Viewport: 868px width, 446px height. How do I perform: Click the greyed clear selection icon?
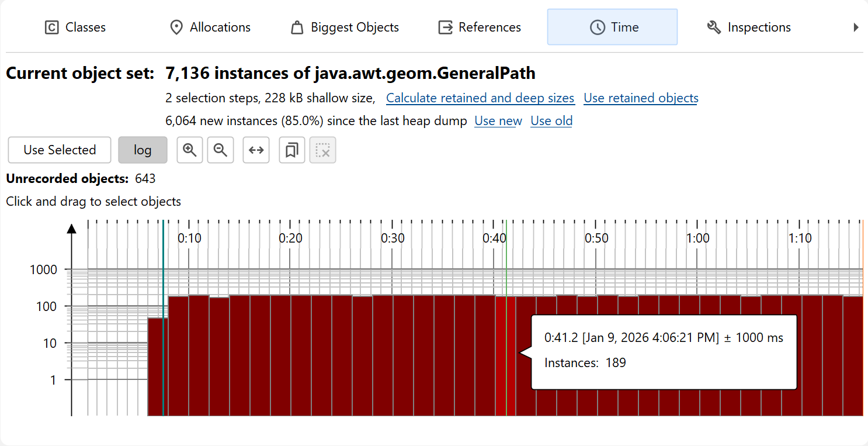322,150
